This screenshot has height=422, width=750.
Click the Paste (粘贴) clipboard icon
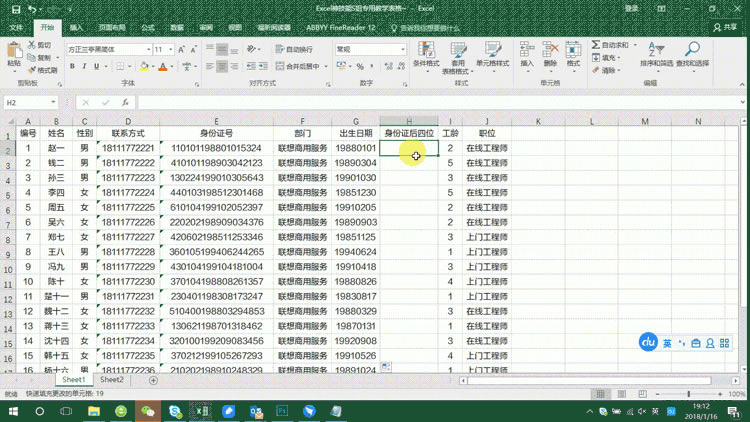click(x=14, y=53)
